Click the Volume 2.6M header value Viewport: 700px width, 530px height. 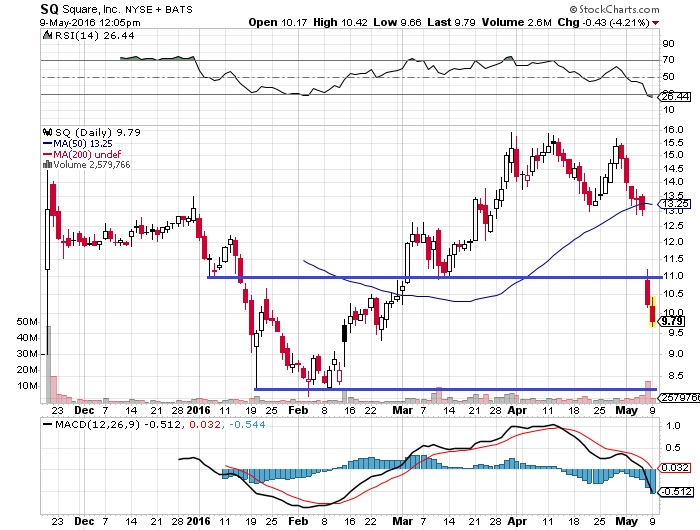[x=517, y=22]
